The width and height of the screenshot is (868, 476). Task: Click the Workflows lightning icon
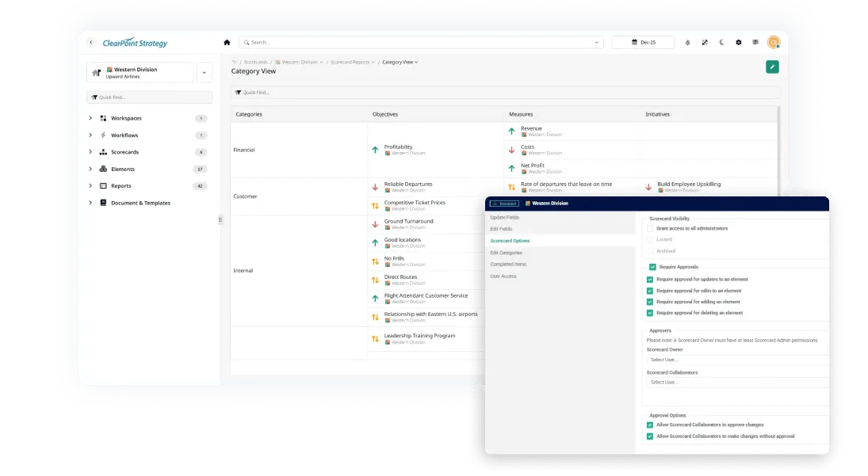point(103,135)
